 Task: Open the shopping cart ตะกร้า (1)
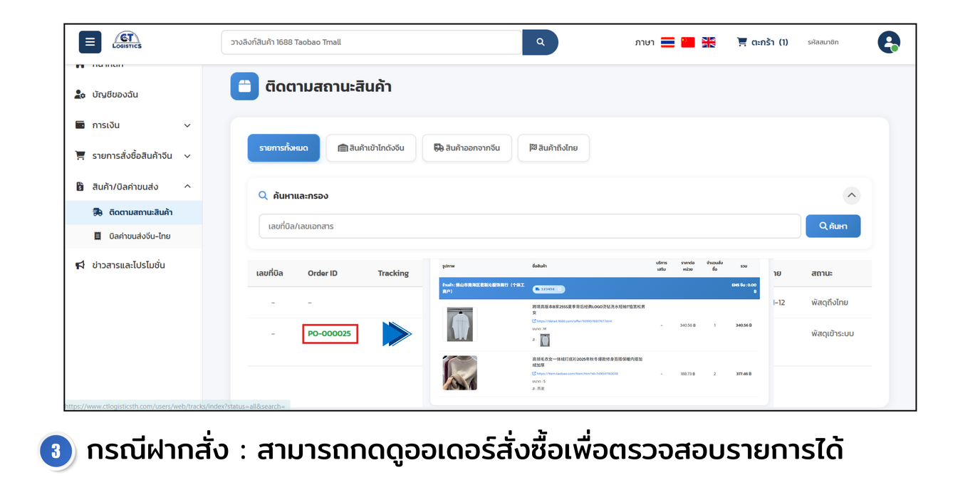762,42
